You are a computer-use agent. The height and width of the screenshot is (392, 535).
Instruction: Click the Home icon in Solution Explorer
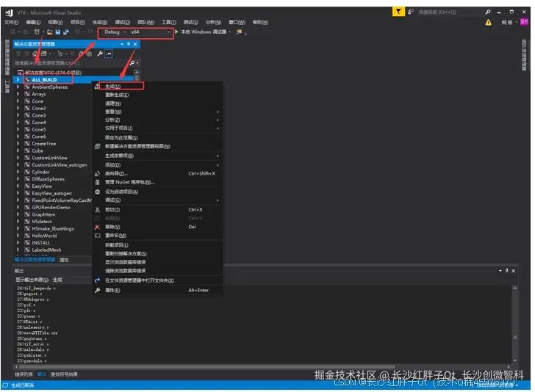[x=35, y=54]
